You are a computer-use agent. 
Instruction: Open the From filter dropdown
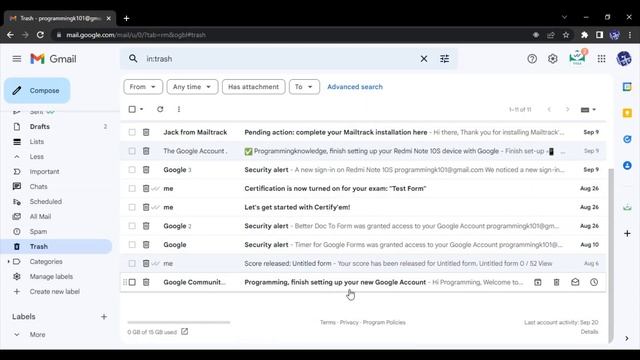point(143,87)
